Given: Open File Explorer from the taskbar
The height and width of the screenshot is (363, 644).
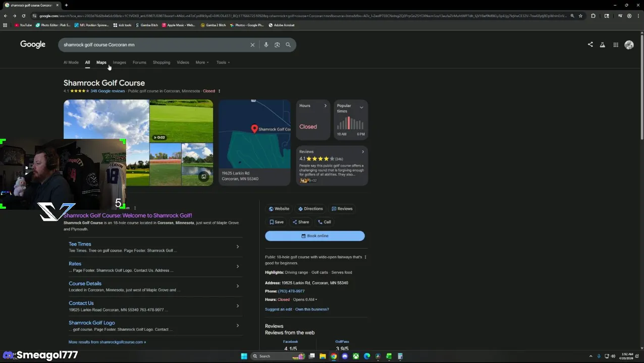Looking at the screenshot, I should 323,356.
